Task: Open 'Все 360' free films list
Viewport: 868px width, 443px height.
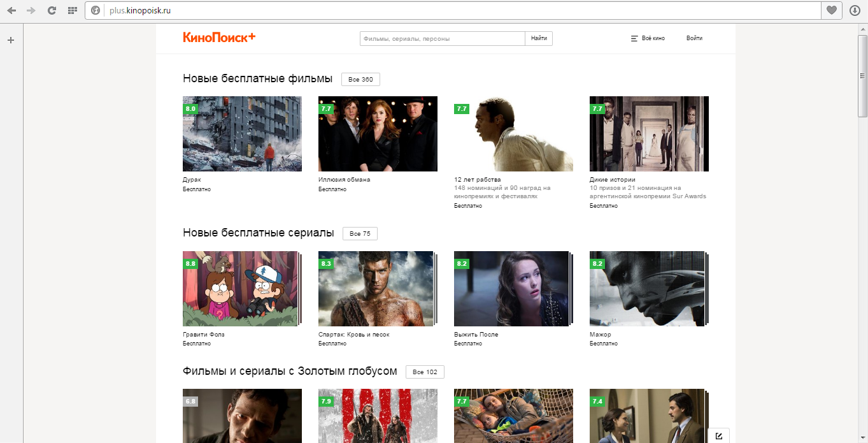Action: [x=360, y=79]
